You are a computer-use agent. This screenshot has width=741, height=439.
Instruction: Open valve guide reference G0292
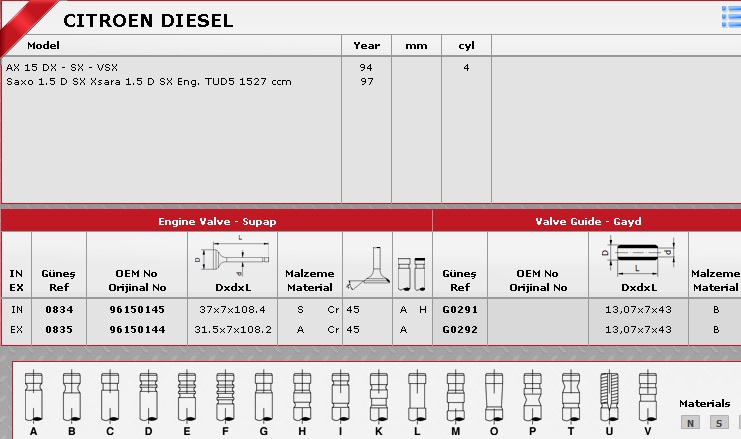click(460, 328)
